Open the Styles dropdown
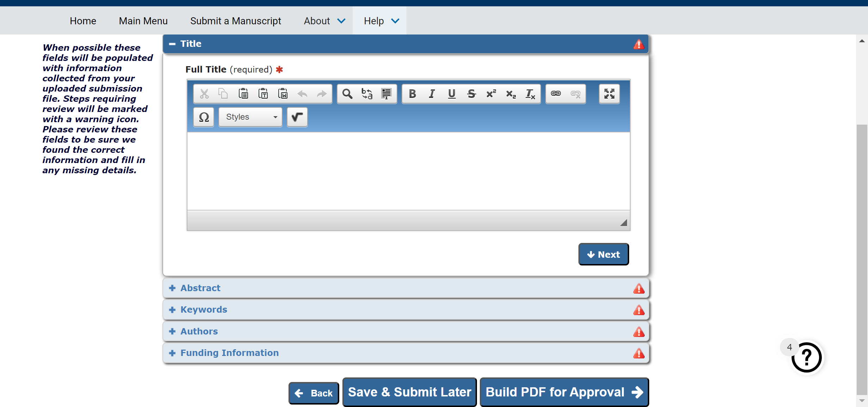 250,117
